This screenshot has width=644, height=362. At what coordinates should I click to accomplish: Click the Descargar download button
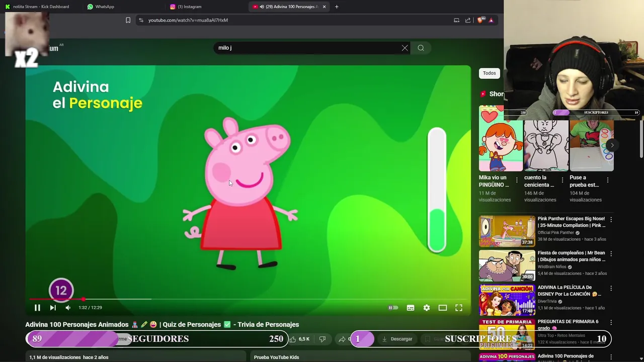tap(397, 339)
